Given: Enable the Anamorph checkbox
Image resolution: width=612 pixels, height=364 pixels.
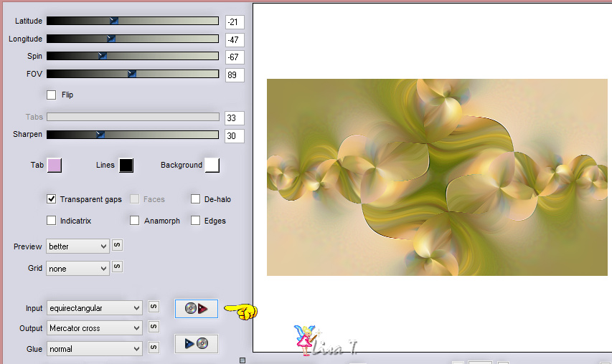Looking at the screenshot, I should click(x=134, y=221).
